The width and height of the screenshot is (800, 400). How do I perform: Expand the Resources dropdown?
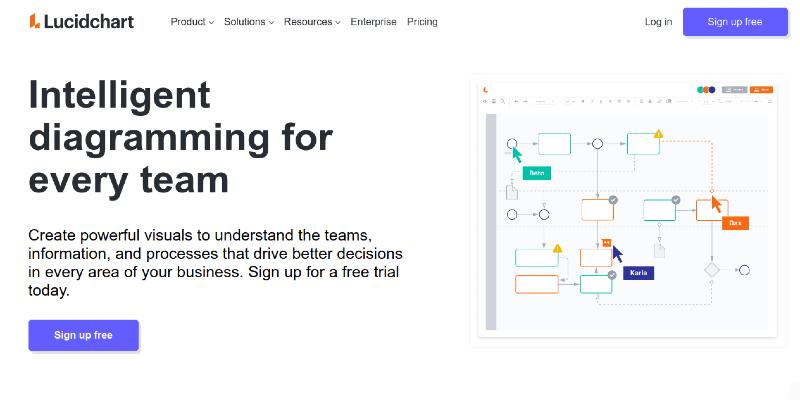pos(312,22)
